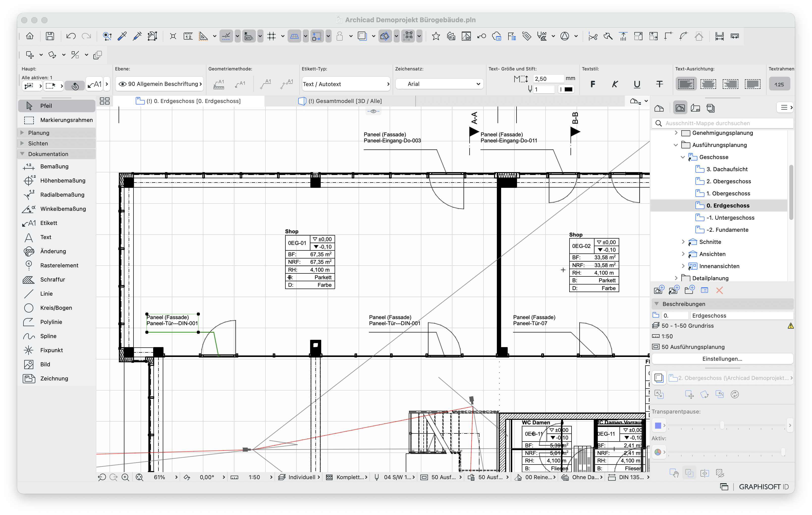This screenshot has width=812, height=515.
Task: Undo the last action
Action: tap(71, 36)
